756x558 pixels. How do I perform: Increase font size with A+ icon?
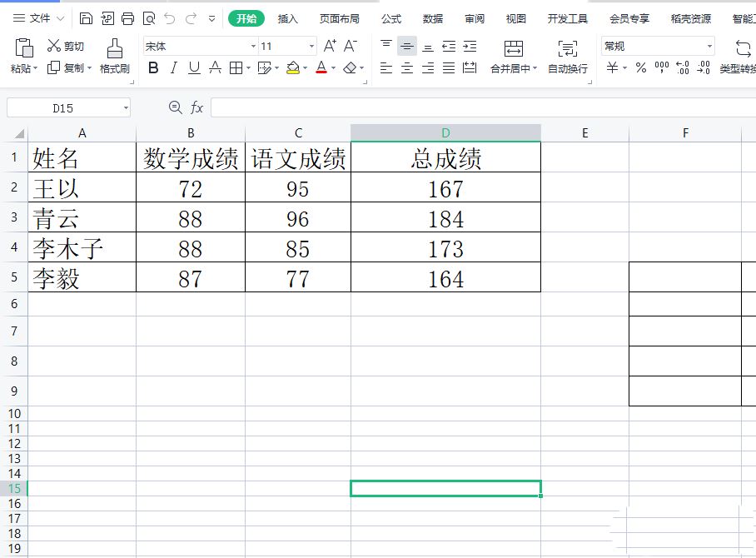[330, 46]
